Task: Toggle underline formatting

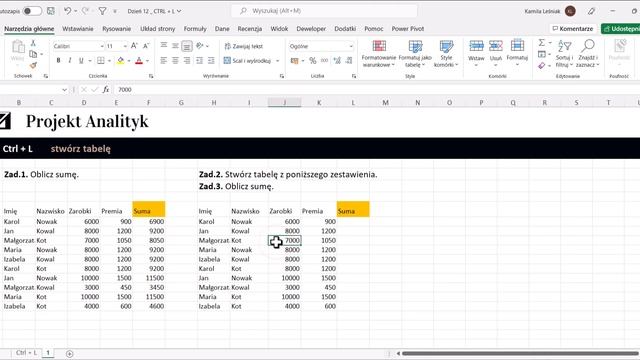Action: coord(81,60)
